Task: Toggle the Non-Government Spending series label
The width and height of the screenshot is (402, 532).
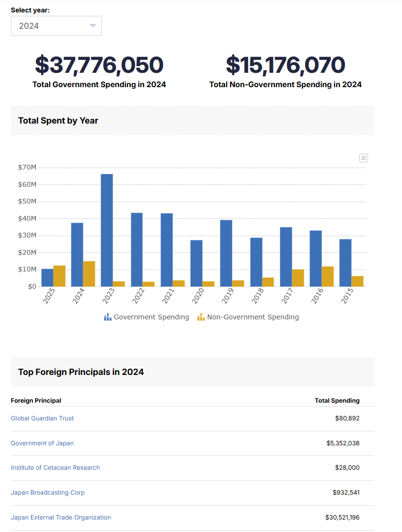Action: tap(253, 317)
